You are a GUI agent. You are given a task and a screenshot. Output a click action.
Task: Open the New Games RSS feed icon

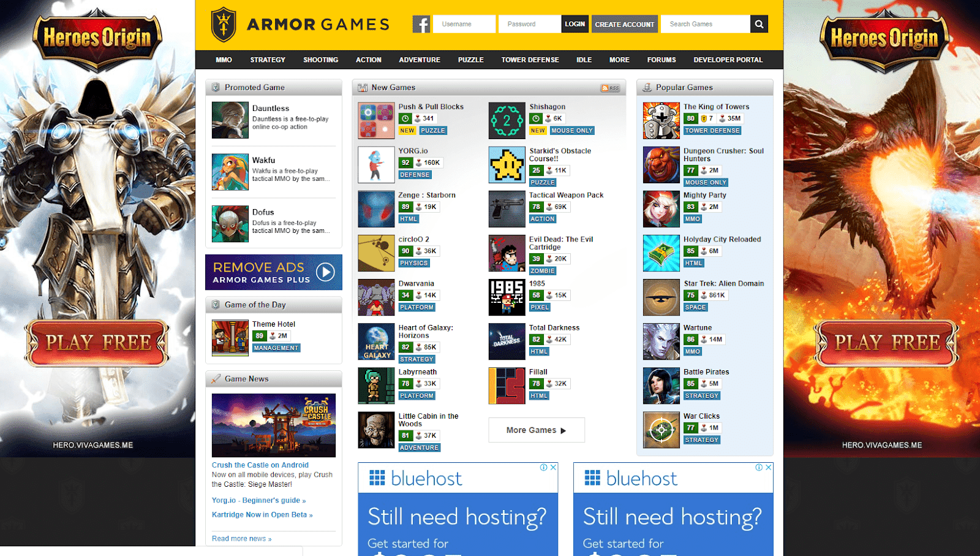pyautogui.click(x=610, y=88)
